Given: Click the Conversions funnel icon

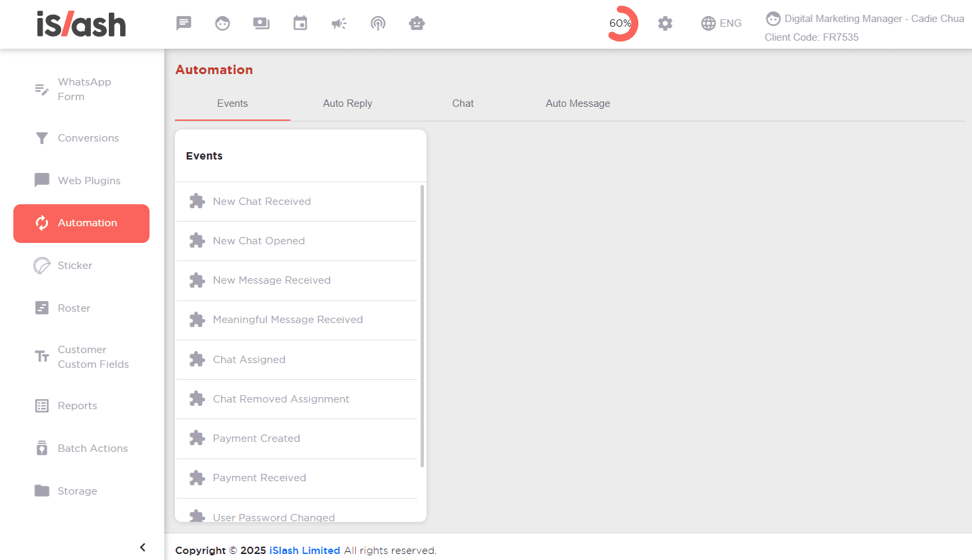Looking at the screenshot, I should tap(42, 138).
